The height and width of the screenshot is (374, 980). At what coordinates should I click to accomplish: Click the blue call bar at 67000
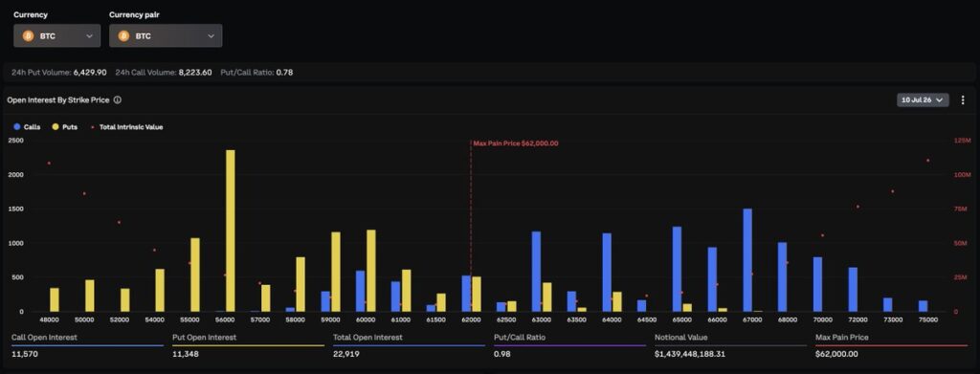[747, 260]
